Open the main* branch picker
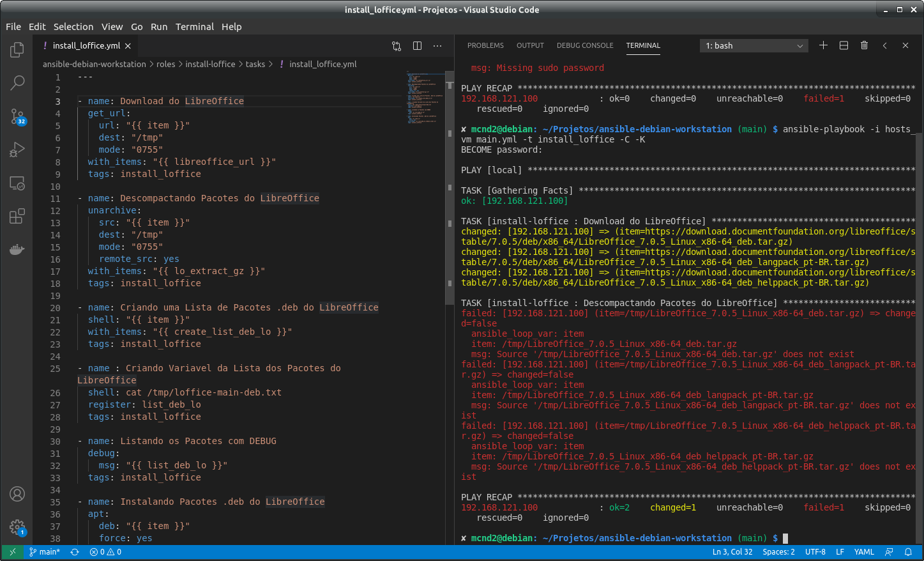 click(45, 552)
